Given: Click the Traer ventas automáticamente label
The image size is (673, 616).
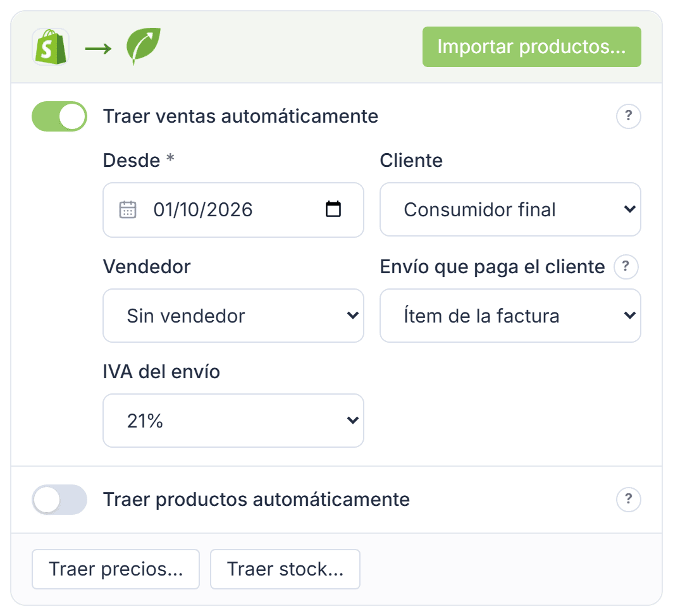Looking at the screenshot, I should point(241,116).
